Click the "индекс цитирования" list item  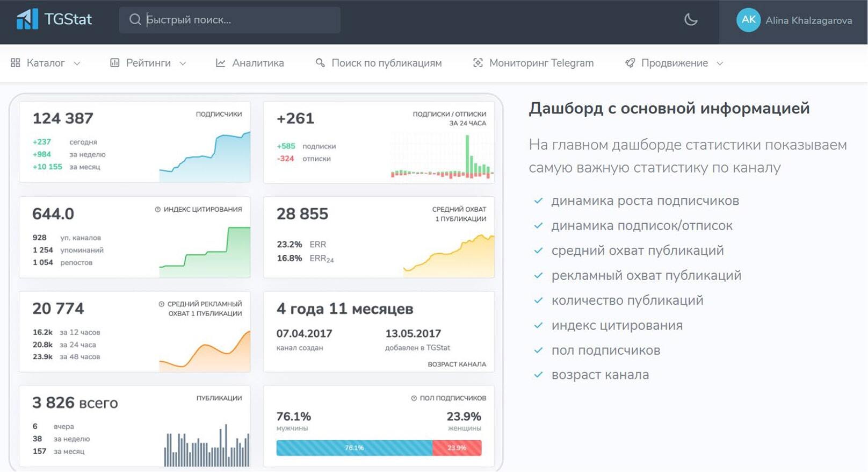[617, 326]
